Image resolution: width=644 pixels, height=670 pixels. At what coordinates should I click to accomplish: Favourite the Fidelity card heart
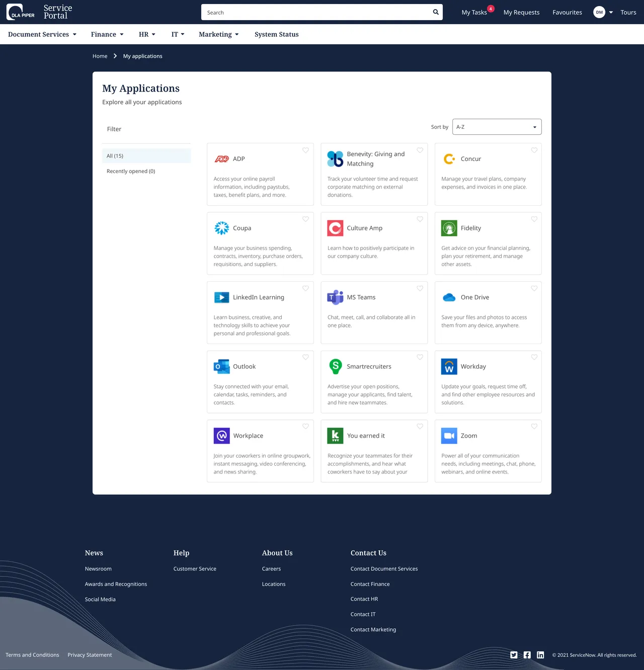534,219
